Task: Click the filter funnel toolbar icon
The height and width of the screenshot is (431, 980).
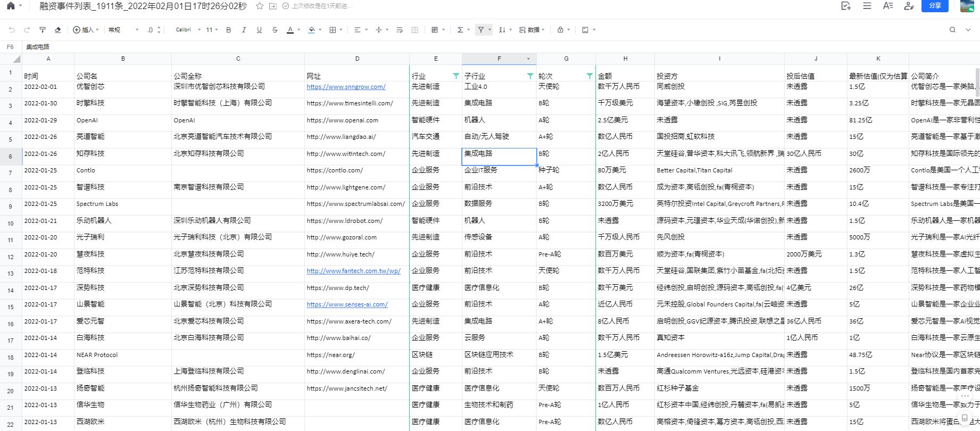Action: pyautogui.click(x=481, y=30)
